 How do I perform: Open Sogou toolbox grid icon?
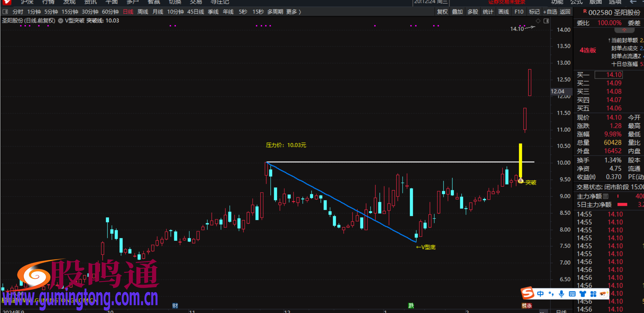click(593, 294)
